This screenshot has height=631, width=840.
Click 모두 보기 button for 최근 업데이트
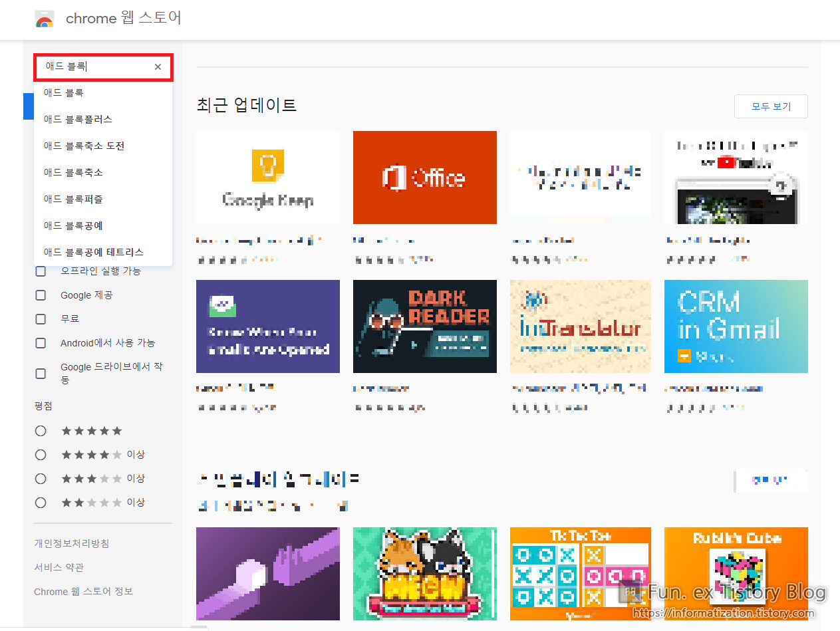771,106
